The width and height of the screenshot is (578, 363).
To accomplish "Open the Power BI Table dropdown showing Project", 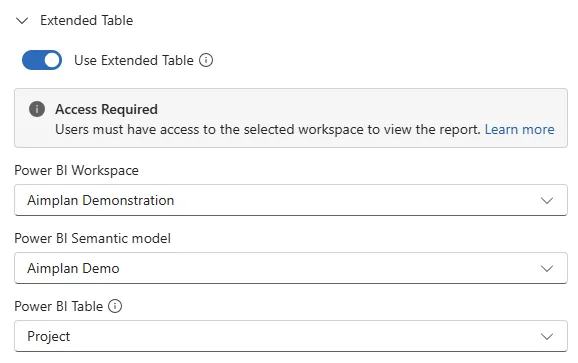I will (x=291, y=336).
